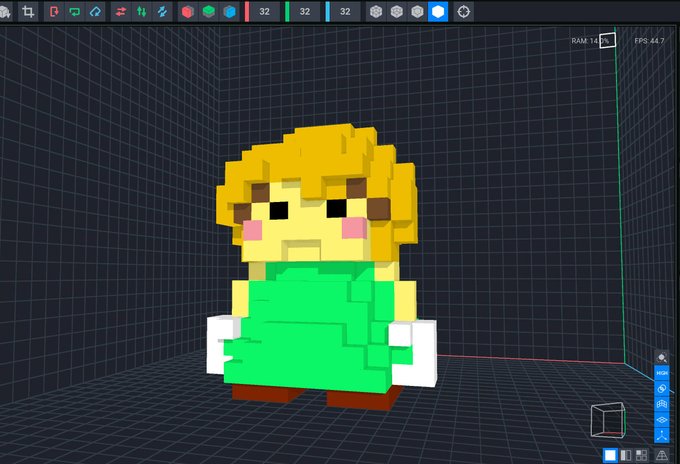Select the highlighted solid white cube shading mode

point(438,12)
